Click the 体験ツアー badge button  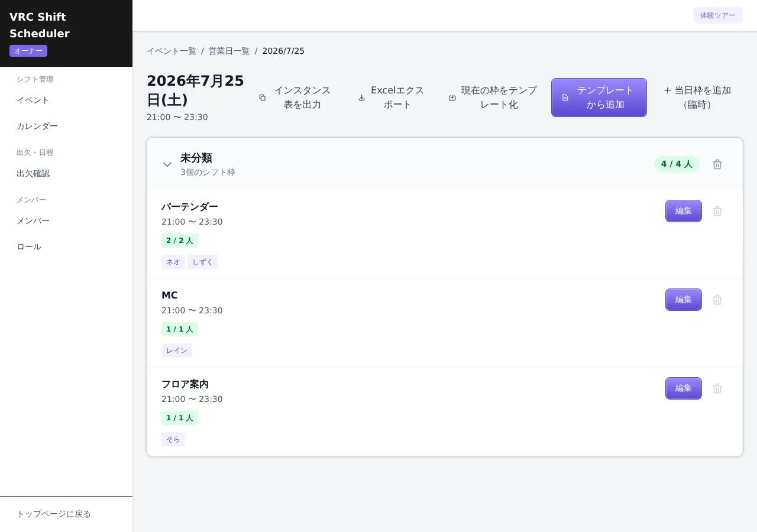718,15
